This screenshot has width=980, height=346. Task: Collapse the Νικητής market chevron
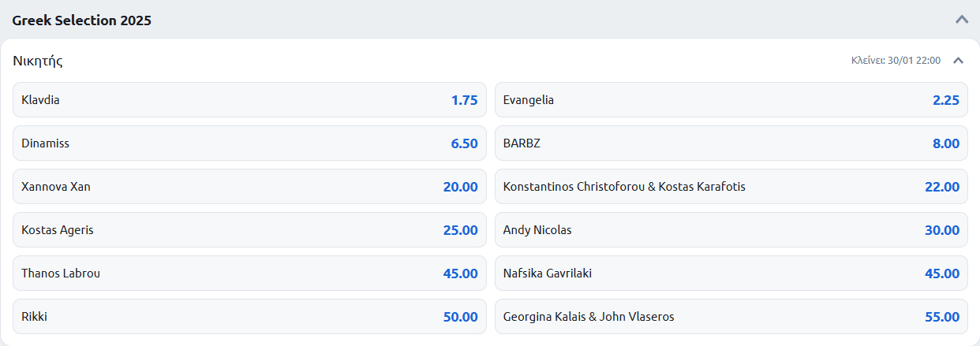pos(958,60)
